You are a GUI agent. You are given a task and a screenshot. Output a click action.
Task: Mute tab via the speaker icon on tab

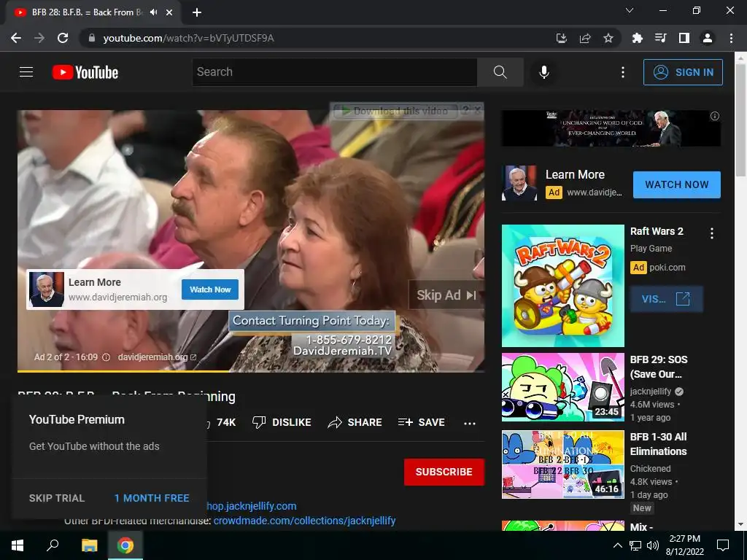pos(153,12)
